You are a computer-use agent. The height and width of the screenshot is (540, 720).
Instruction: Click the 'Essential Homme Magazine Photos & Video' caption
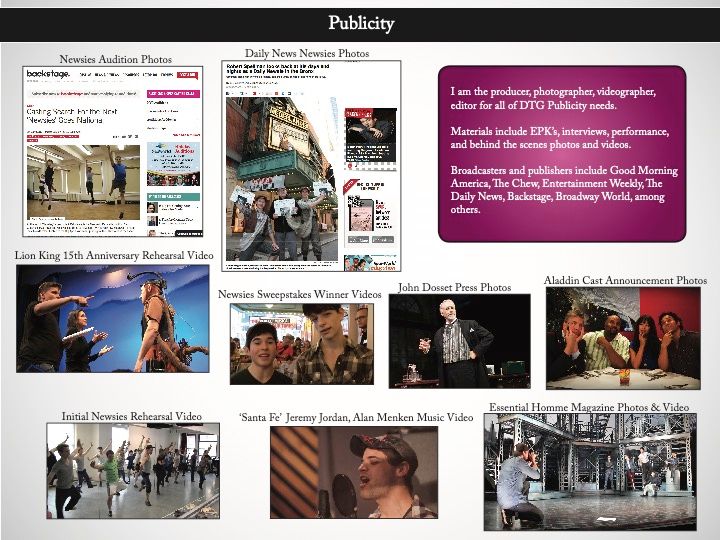(x=589, y=407)
